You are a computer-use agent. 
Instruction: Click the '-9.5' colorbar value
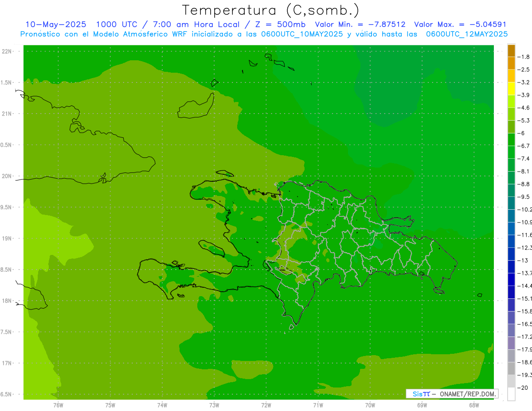524,196
